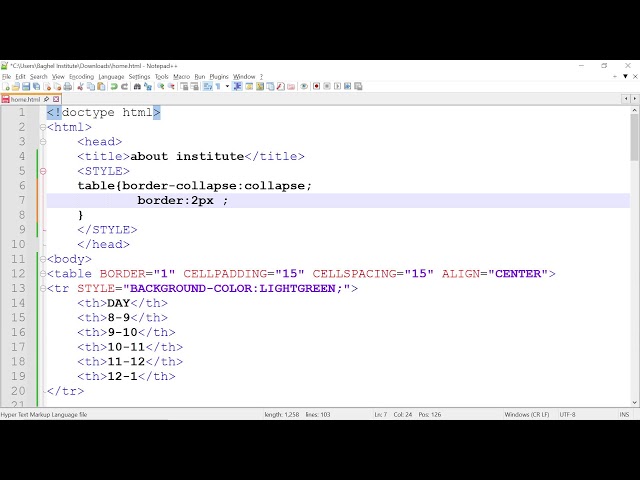The height and width of the screenshot is (480, 640).
Task: Open Find with the binoculars icon
Action: (137, 86)
